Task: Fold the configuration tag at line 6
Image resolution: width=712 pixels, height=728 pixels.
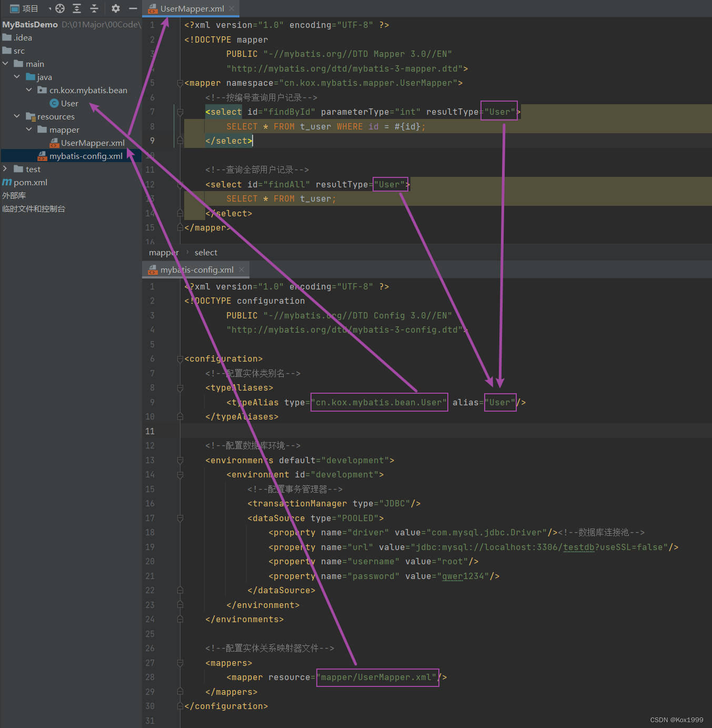Action: coord(180,359)
